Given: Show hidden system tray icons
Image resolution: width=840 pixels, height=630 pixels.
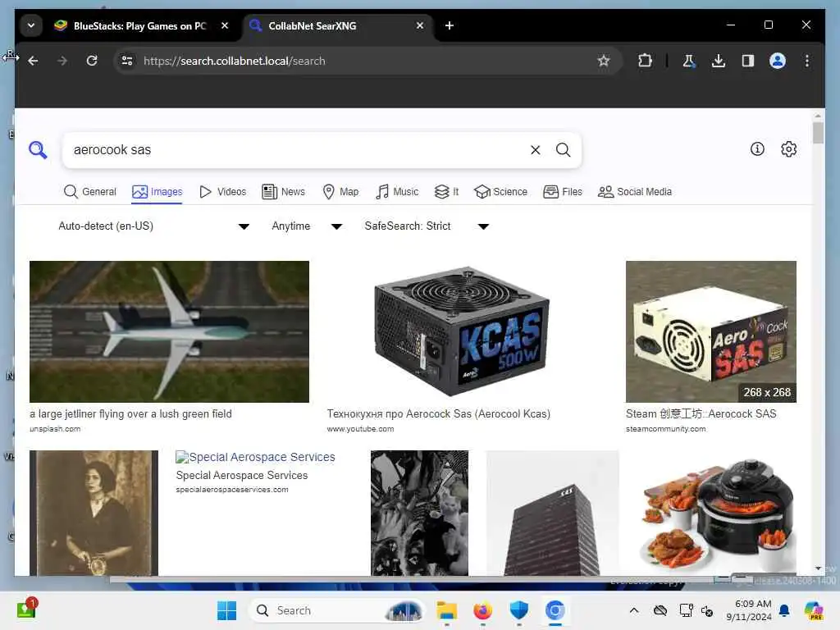Looking at the screenshot, I should [x=634, y=610].
